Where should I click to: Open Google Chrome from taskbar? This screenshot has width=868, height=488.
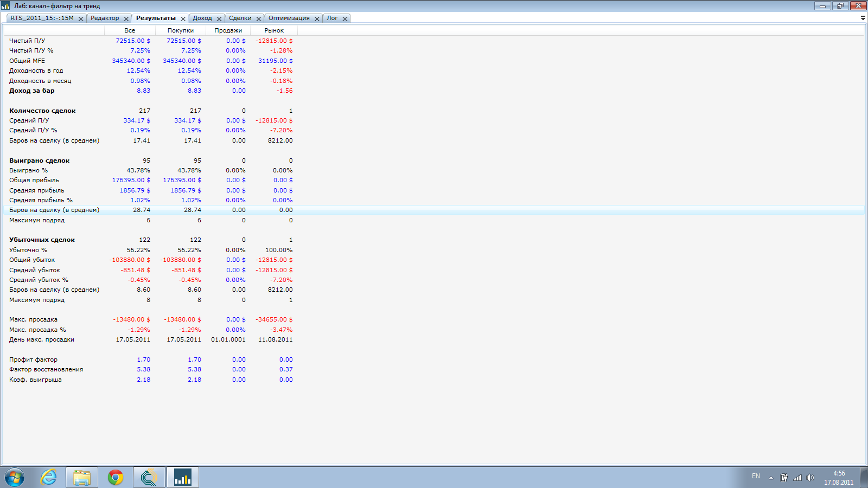pyautogui.click(x=116, y=477)
